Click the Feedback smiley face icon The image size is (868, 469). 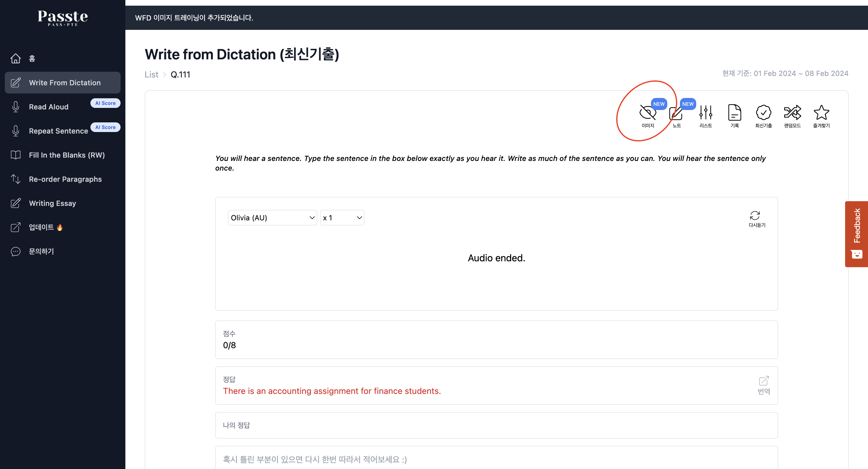point(857,254)
